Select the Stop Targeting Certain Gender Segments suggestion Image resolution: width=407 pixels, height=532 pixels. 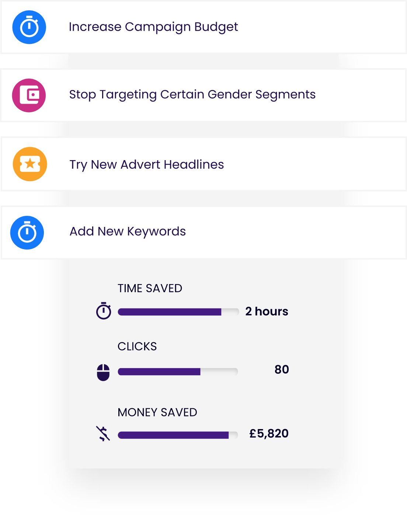(x=192, y=95)
